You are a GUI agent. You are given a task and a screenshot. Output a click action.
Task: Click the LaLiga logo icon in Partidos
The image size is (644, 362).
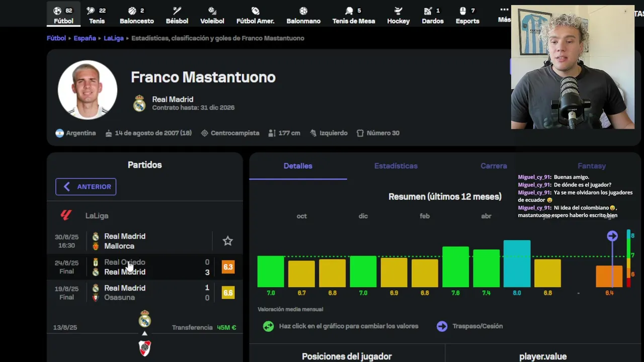pyautogui.click(x=66, y=216)
